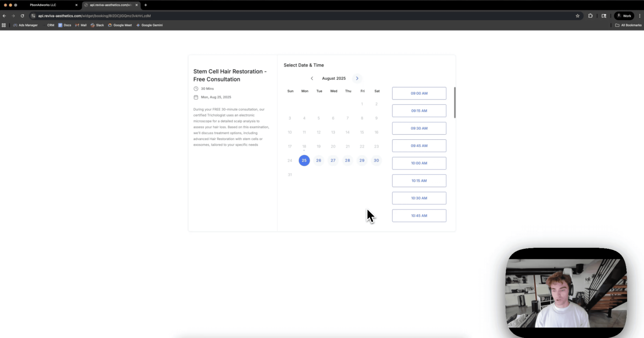The image size is (644, 338).
Task: Open the Extensions puzzle icon
Action: click(590, 16)
